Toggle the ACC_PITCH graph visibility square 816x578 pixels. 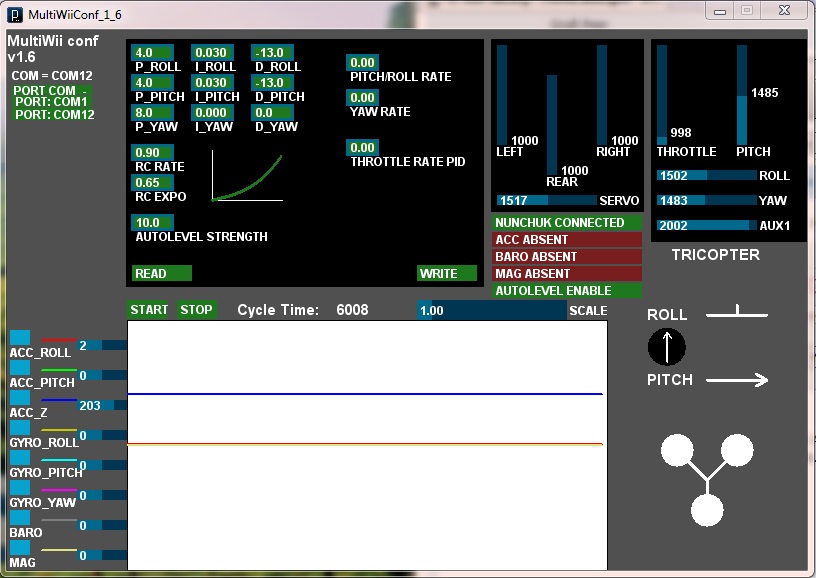pyautogui.click(x=20, y=367)
